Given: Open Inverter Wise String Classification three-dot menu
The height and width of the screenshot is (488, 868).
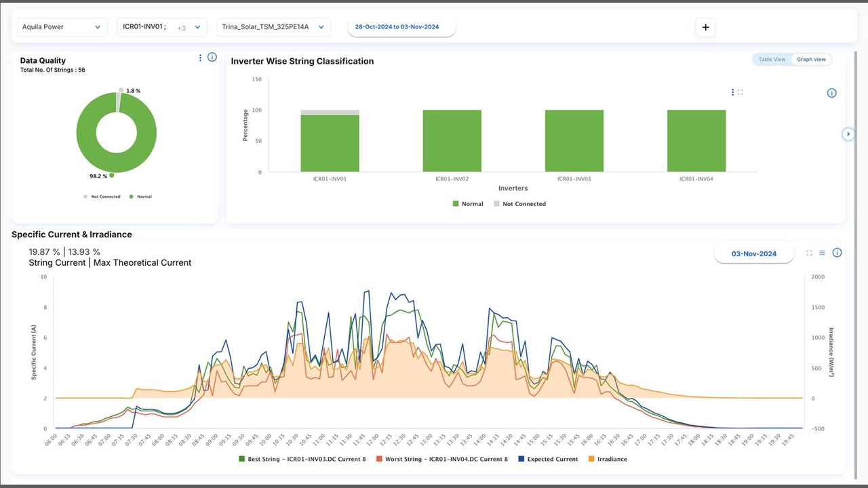Looking at the screenshot, I should click(732, 92).
